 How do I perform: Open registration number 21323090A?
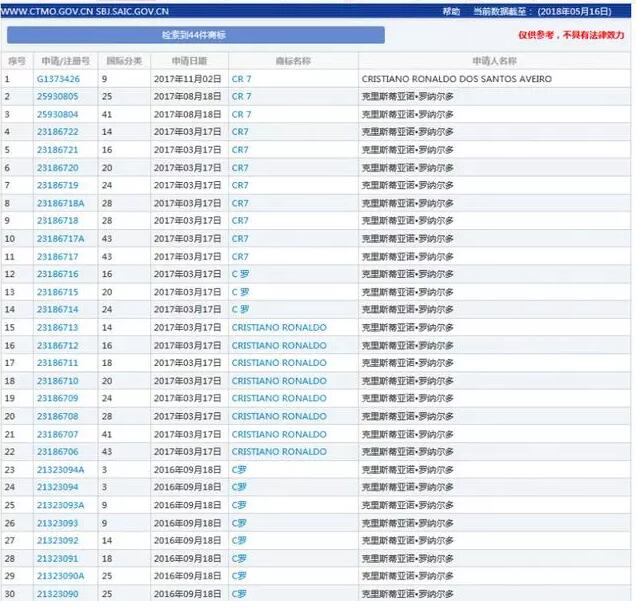61,576
